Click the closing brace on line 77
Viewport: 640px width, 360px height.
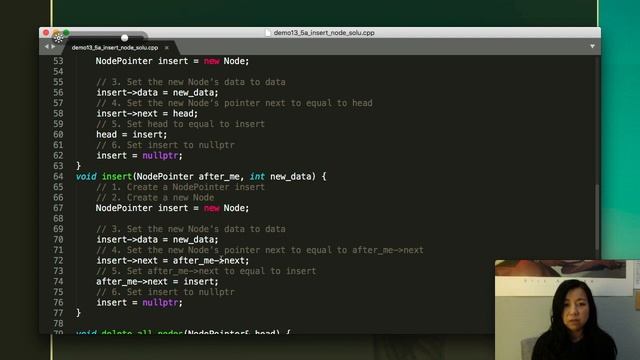[78, 313]
